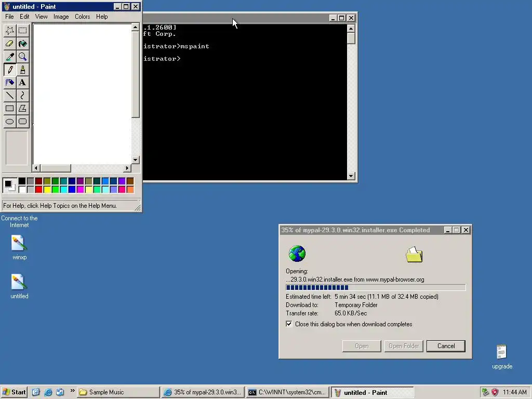Pick the bright blue color swatch

(72, 189)
